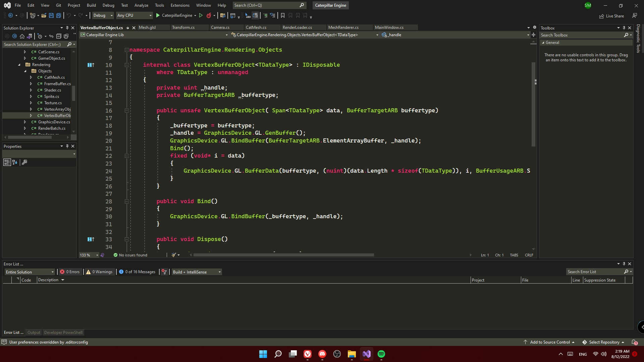Open the Extensions menu
Viewport: 644px width, 362px height.
180,5
